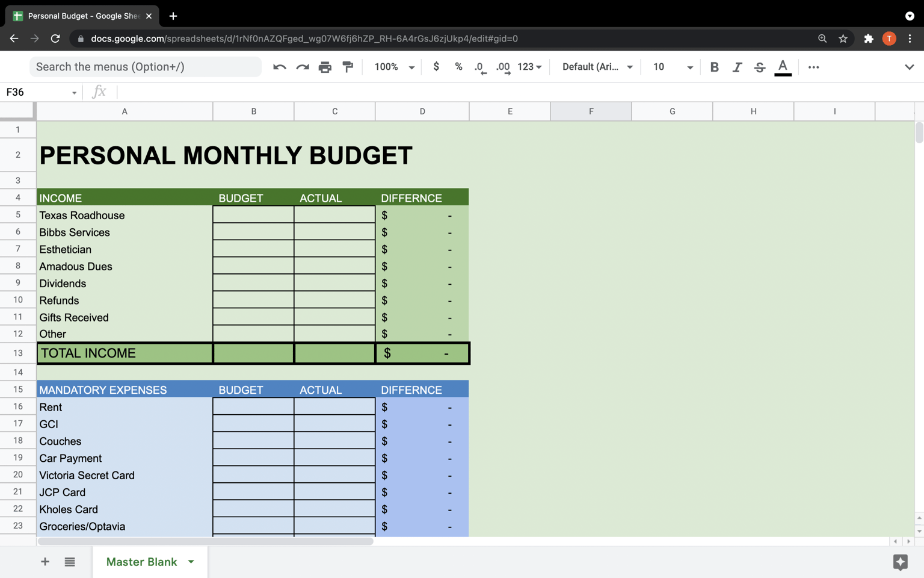Screen dimensions: 924x578
Task: Toggle strikethrough formatting
Action: 760,67
